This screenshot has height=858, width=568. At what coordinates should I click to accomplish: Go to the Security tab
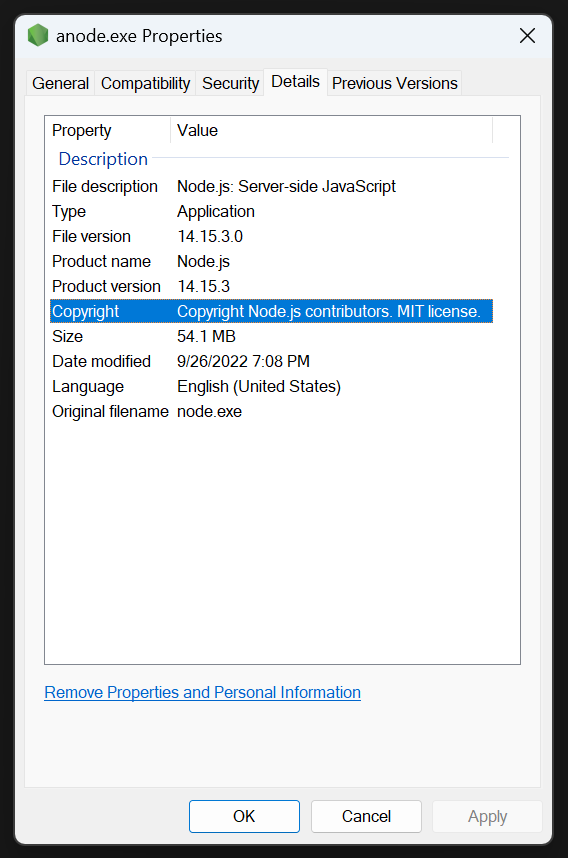[230, 83]
